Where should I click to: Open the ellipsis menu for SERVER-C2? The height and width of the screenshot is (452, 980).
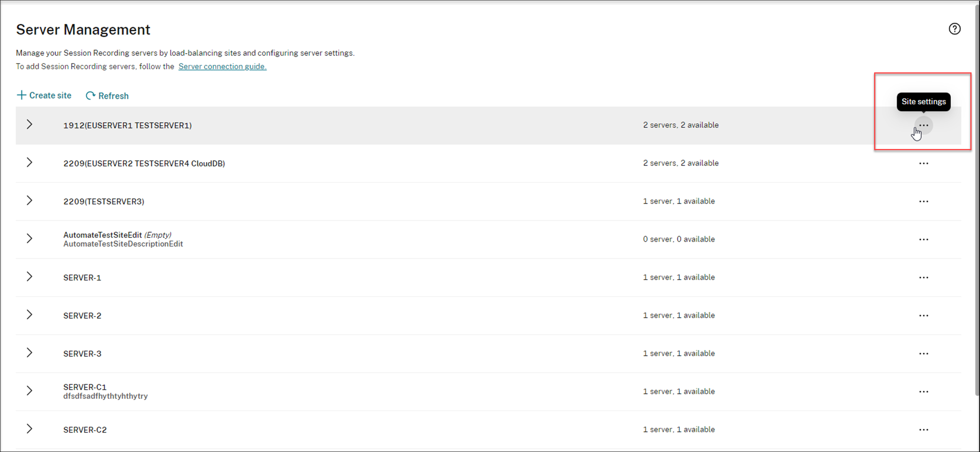tap(923, 430)
